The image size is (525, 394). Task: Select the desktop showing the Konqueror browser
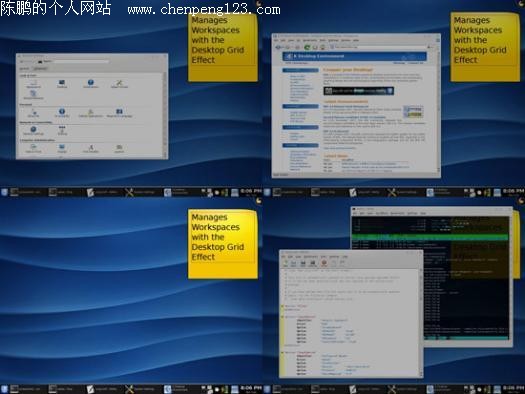point(394,97)
